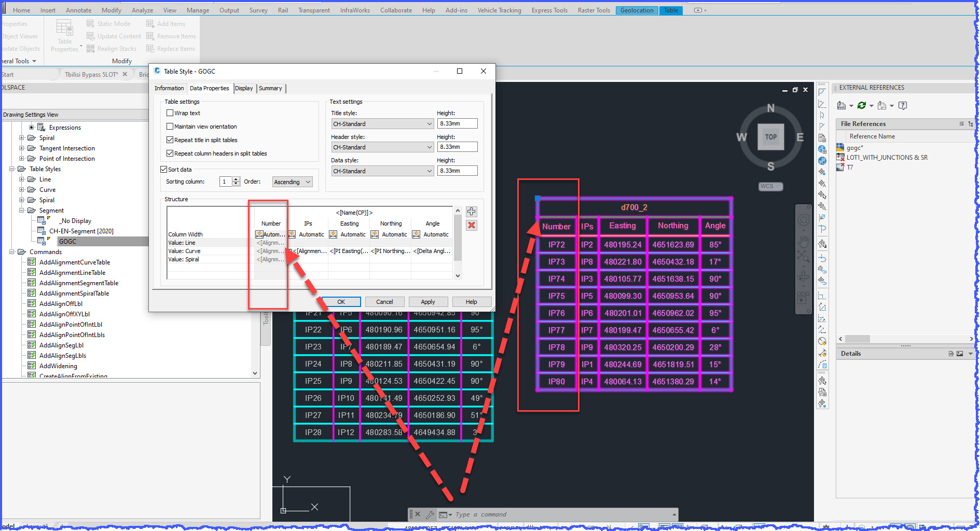Toggle Sort data checkbox
The image size is (980, 531).
pos(163,169)
